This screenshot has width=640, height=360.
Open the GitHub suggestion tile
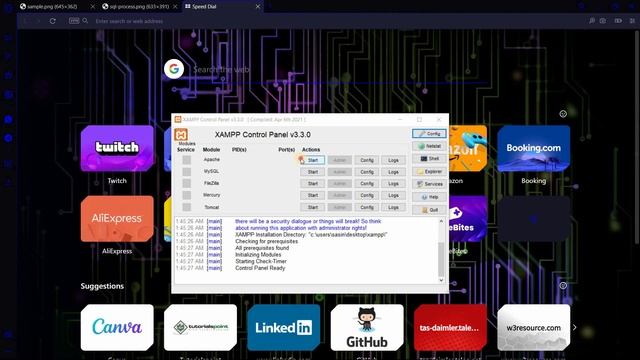(367, 327)
